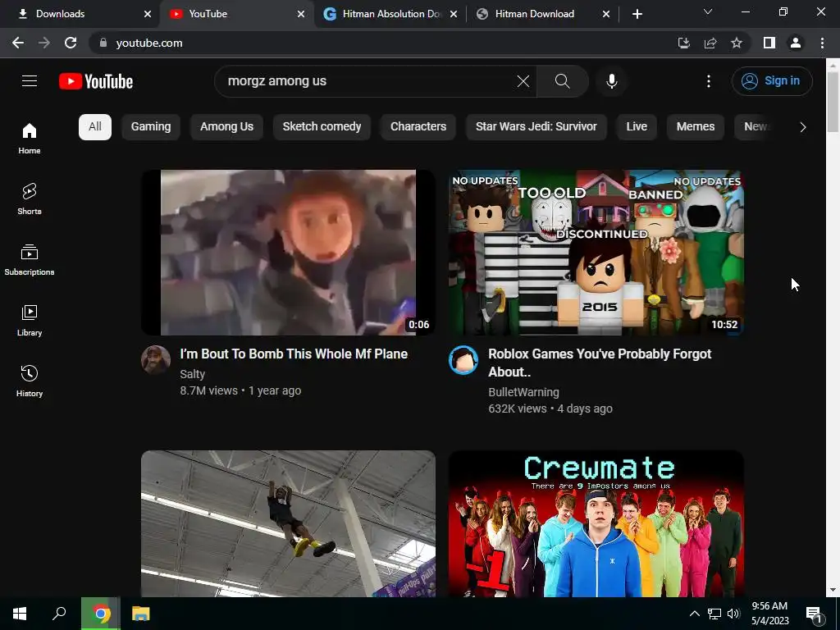840x630 pixels.
Task: Open the ceiling-hanging man video thumbnail
Action: [288, 523]
